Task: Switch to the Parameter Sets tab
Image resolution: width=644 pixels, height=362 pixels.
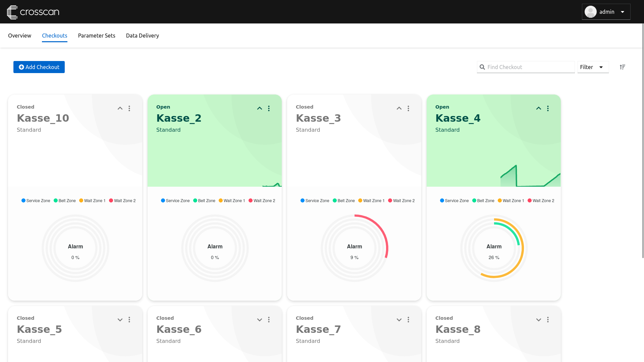Action: (96, 36)
